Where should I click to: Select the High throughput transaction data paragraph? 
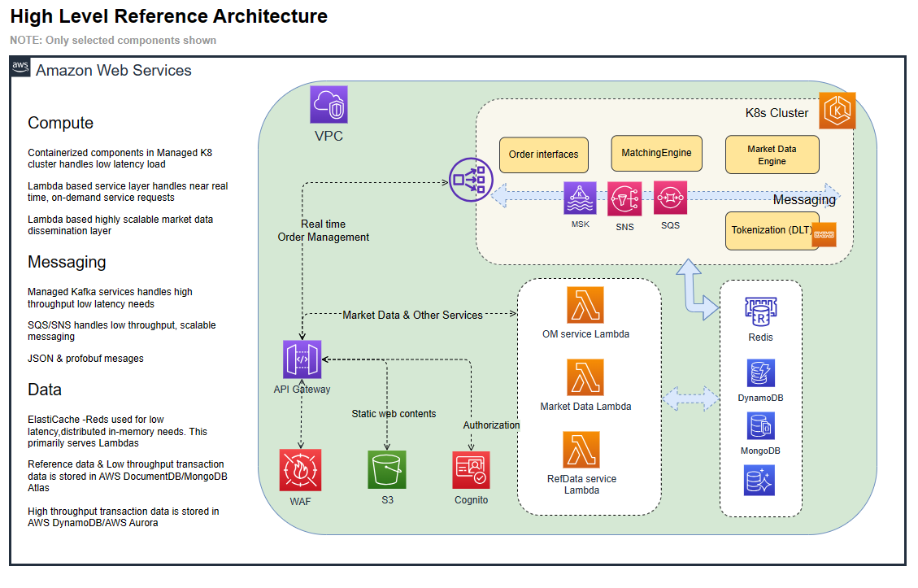(124, 517)
